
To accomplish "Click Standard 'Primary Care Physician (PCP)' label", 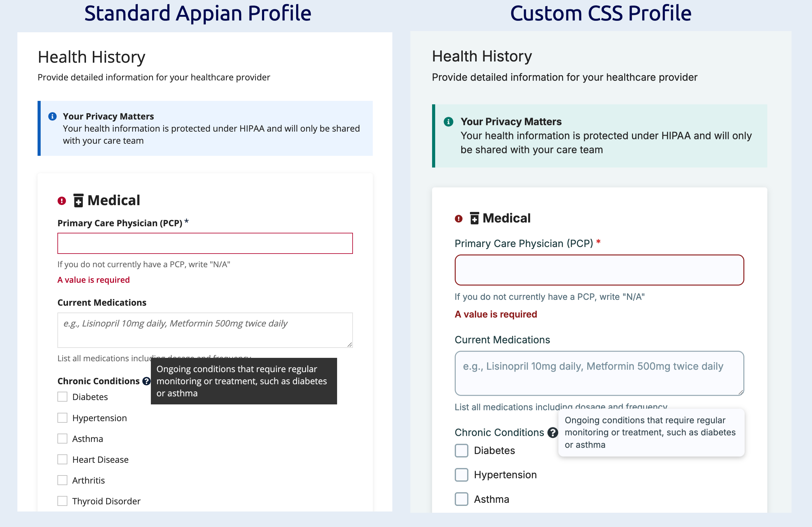I will tap(120, 223).
